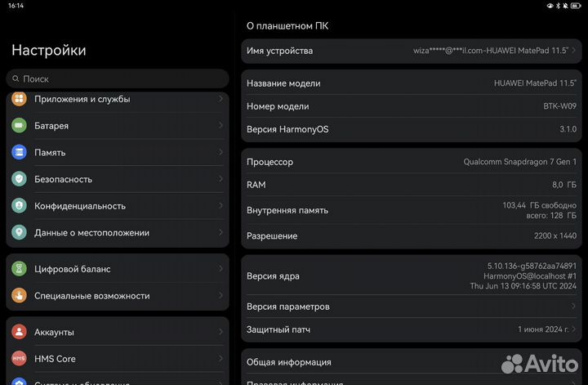
Task: Tap the Bluetooth status icon
Action: click(x=558, y=6)
